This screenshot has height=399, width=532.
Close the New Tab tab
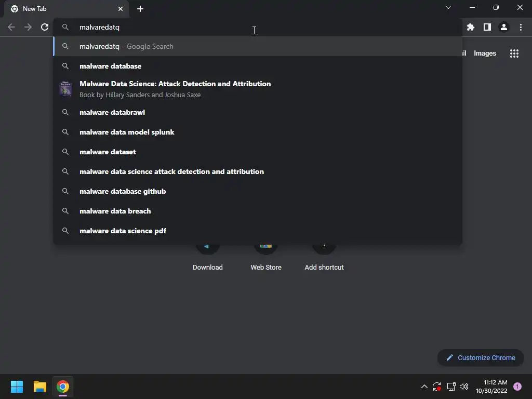click(x=121, y=9)
